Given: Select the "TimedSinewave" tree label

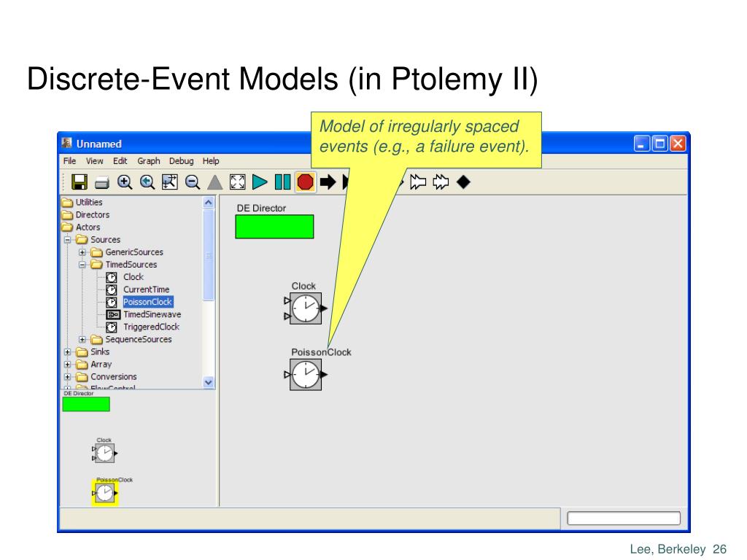Looking at the screenshot, I should [152, 314].
